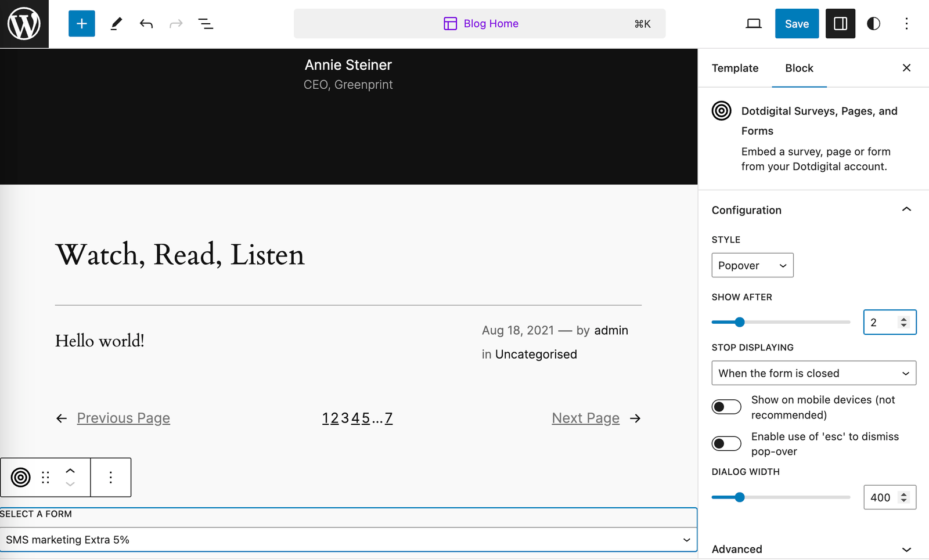Open the editor options three-dot menu
This screenshot has height=560, width=929.
coord(906,23)
